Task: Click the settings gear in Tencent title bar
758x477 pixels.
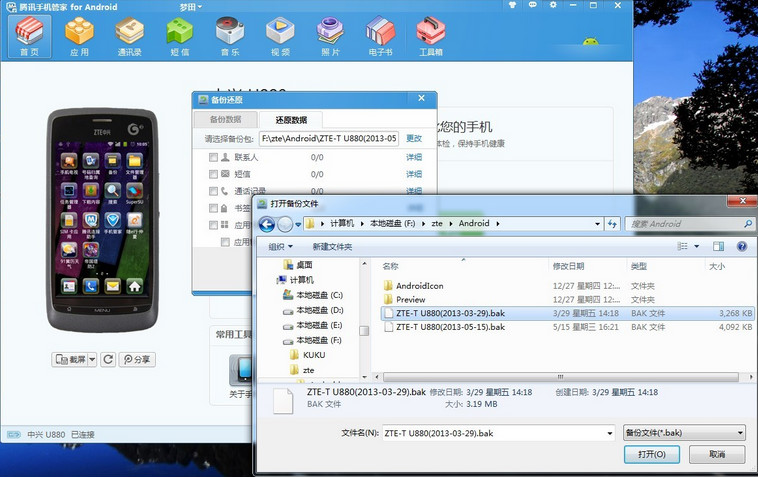Action: 553,5
